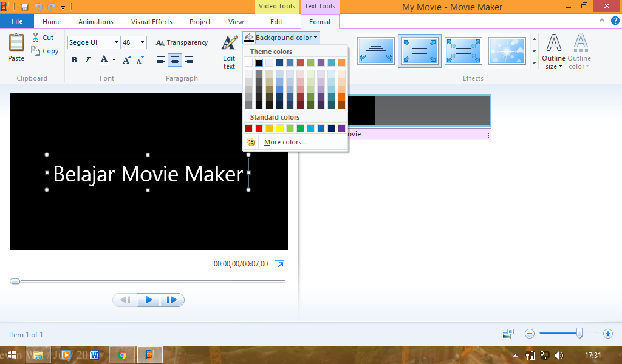Play the video preview

click(149, 300)
